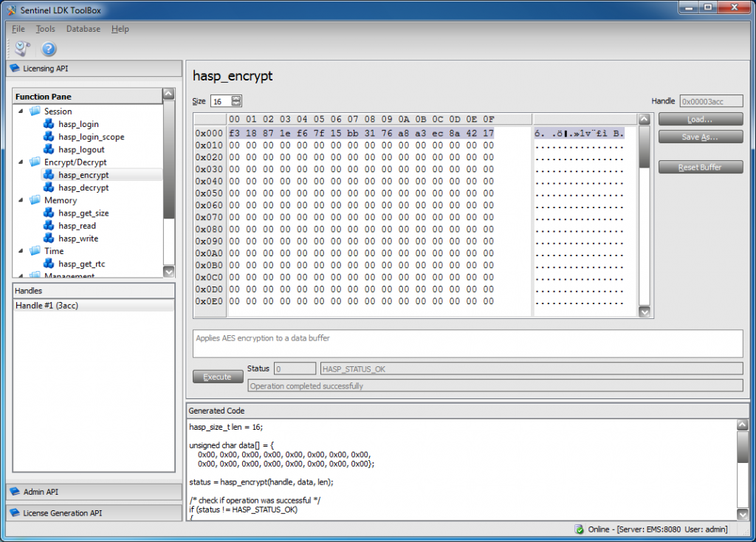
Task: Click the hasp_write function icon
Action: tap(49, 239)
